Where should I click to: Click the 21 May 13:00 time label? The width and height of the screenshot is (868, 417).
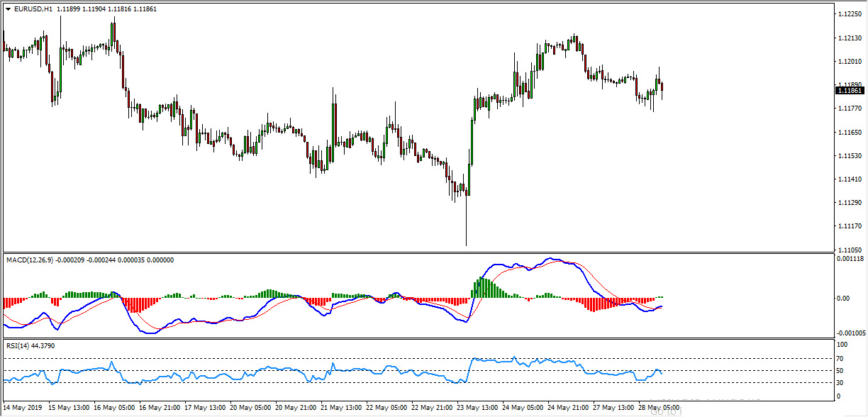click(343, 408)
